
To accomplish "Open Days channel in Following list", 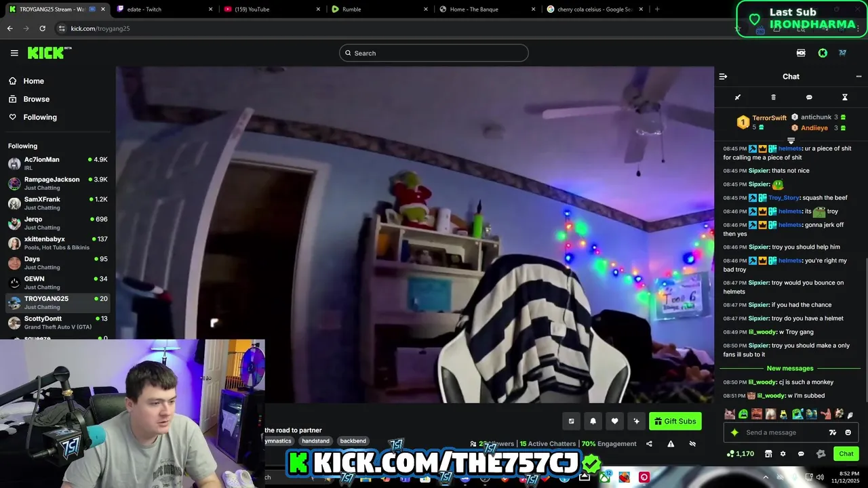I will (58, 263).
